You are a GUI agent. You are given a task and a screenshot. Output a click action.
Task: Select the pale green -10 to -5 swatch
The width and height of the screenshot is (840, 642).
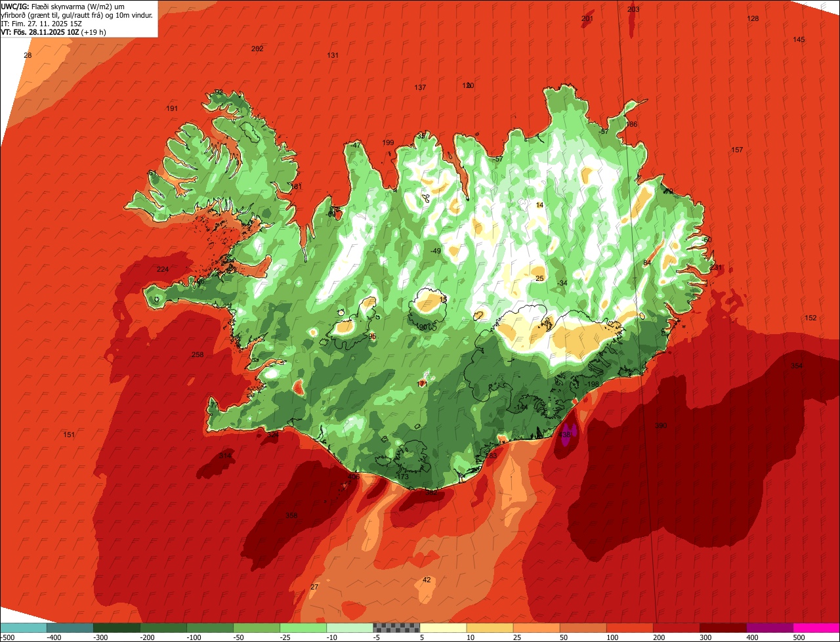(350, 628)
